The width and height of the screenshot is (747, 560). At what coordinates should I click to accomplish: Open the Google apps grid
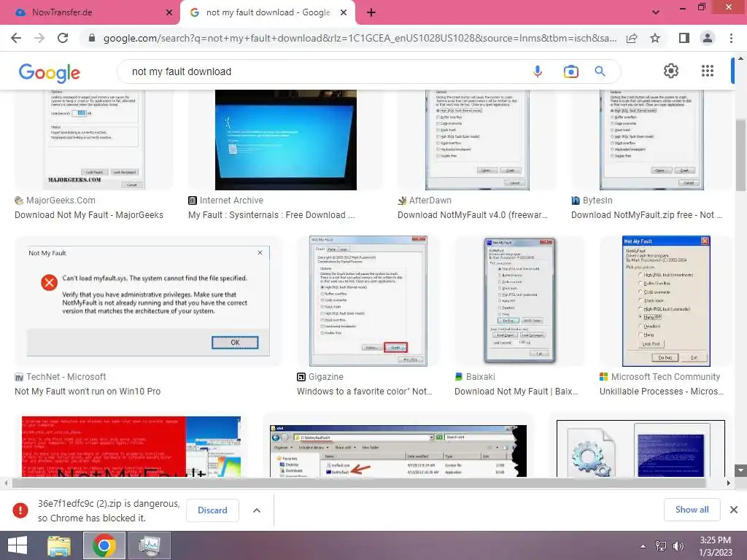point(708,71)
